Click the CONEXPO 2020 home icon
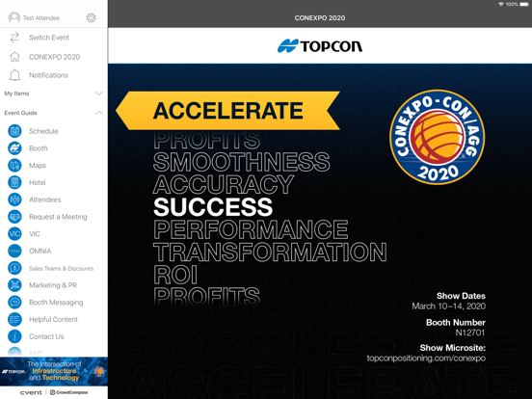The image size is (532, 399). (14, 57)
